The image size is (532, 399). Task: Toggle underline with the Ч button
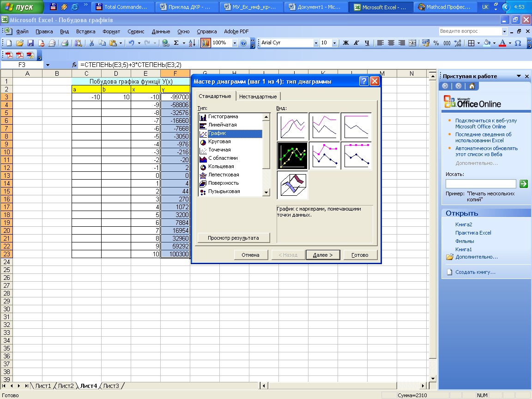pyautogui.click(x=367, y=43)
